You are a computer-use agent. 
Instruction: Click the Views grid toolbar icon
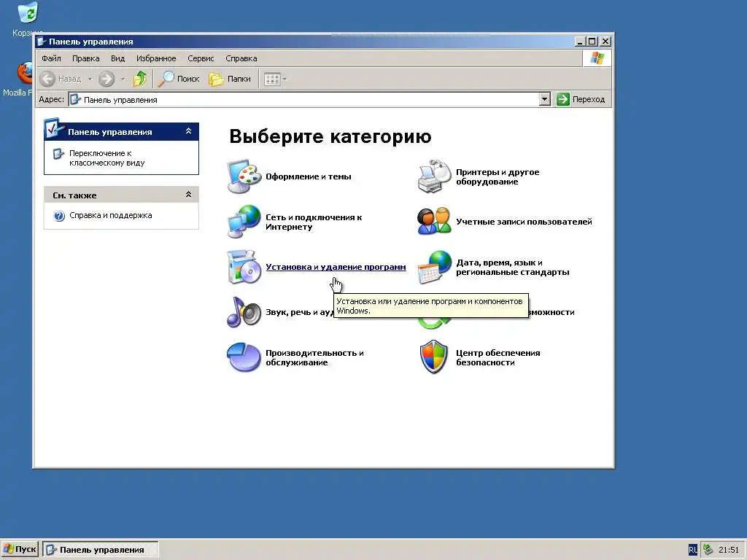click(x=272, y=79)
